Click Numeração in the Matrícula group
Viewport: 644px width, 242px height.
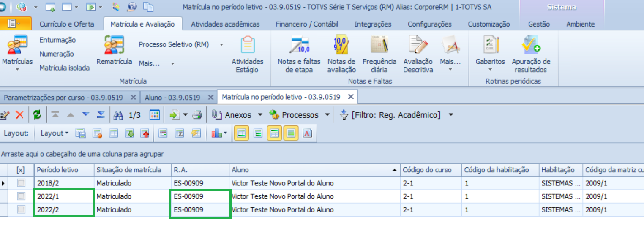click(x=57, y=54)
